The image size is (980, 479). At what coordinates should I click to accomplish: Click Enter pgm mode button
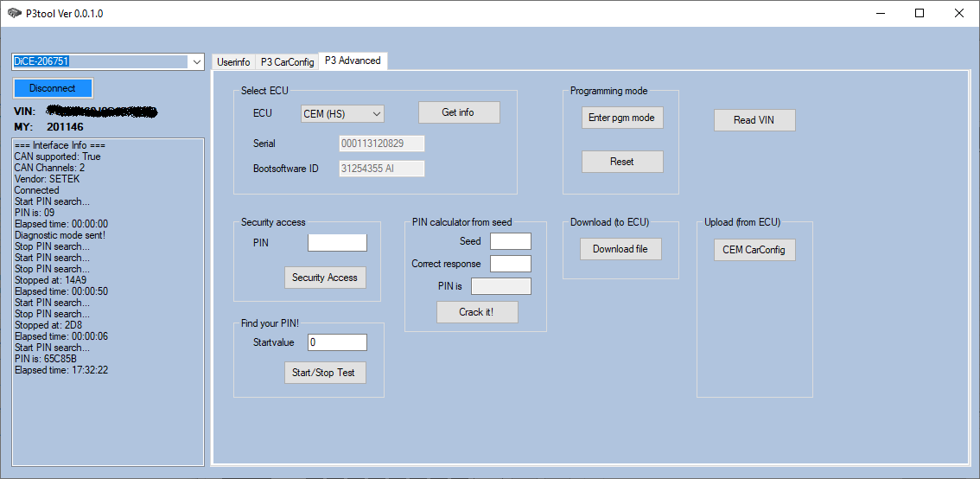pyautogui.click(x=622, y=118)
